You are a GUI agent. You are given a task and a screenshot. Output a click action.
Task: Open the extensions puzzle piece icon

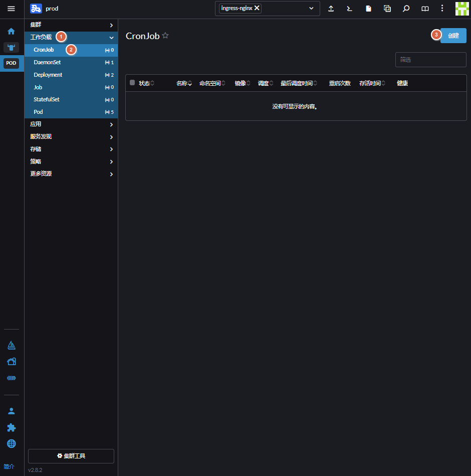(11, 427)
